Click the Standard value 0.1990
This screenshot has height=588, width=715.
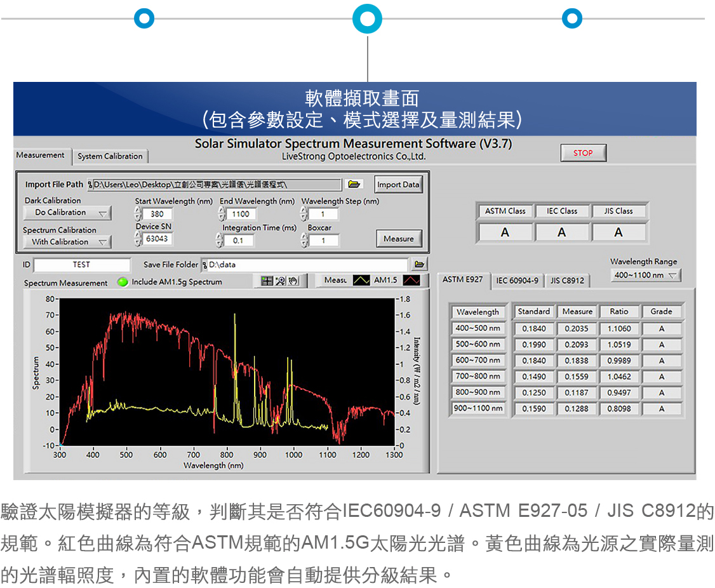point(534,345)
